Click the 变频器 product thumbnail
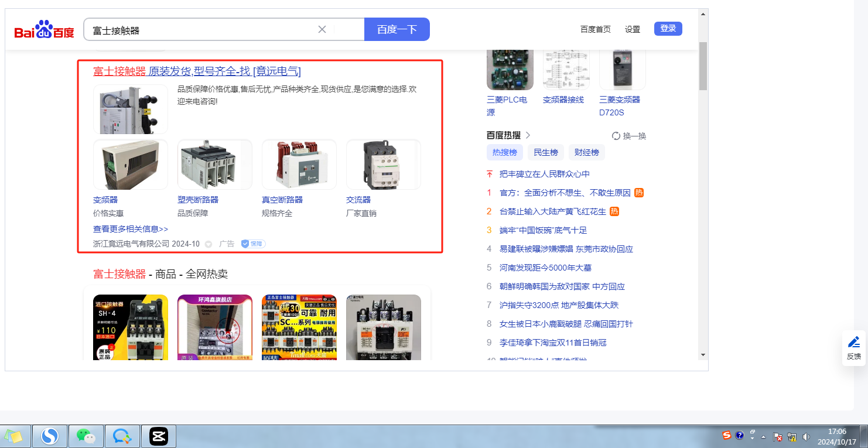 pyautogui.click(x=131, y=165)
